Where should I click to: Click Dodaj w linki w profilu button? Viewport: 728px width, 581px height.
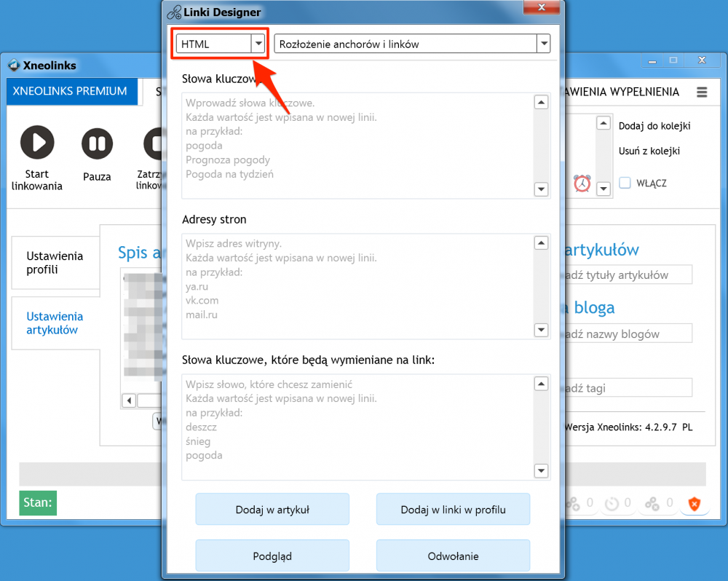click(x=453, y=510)
